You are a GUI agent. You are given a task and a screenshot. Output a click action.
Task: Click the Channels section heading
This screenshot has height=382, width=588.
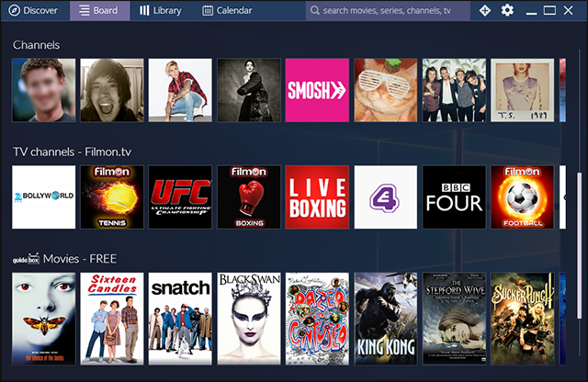pos(37,45)
